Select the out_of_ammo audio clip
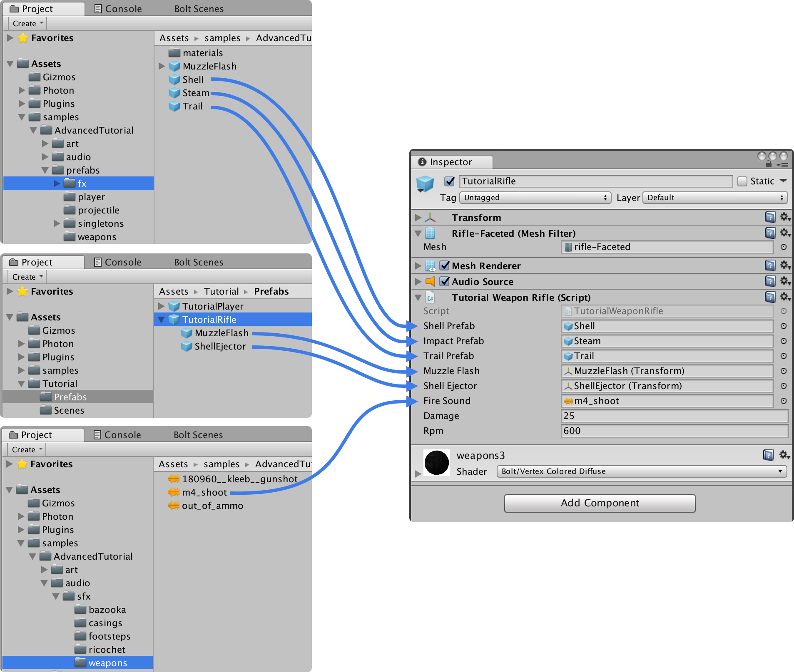Image resolution: width=794 pixels, height=672 pixels. pyautogui.click(x=205, y=506)
